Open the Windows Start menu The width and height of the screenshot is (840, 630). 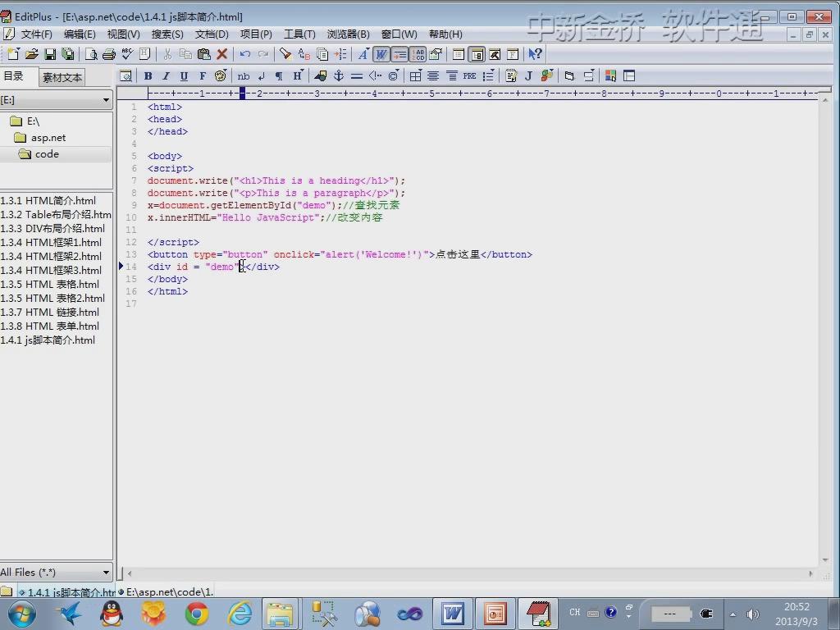tap(21, 614)
